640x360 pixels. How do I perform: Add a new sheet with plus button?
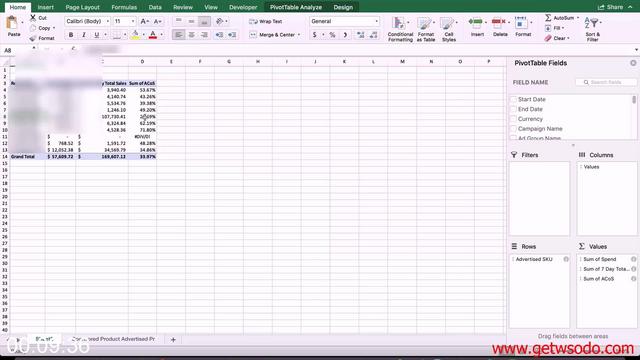[173, 340]
